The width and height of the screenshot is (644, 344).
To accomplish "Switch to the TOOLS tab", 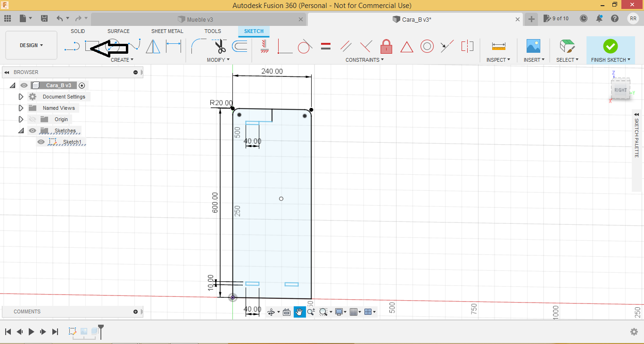I will pyautogui.click(x=213, y=31).
